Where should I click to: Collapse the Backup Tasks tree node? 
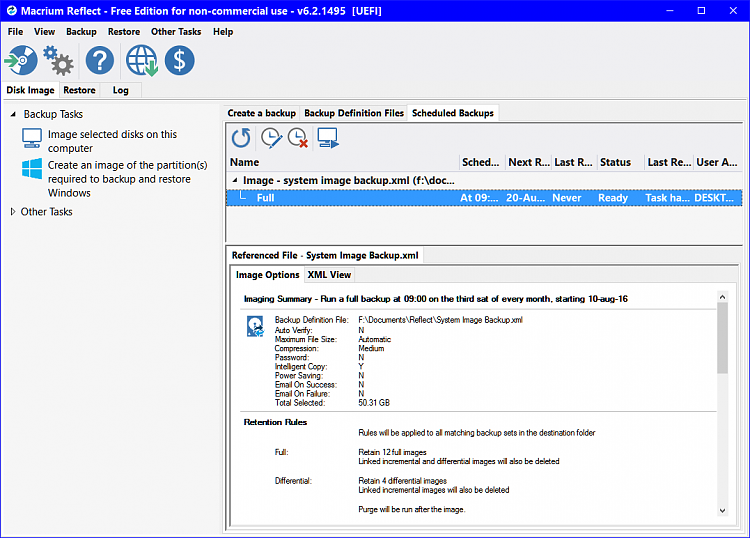(13, 114)
